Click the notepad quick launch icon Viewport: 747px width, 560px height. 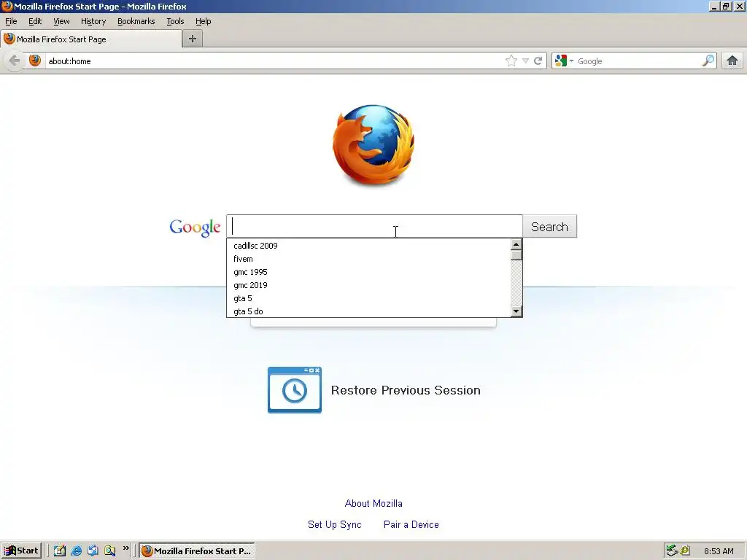coord(60,551)
